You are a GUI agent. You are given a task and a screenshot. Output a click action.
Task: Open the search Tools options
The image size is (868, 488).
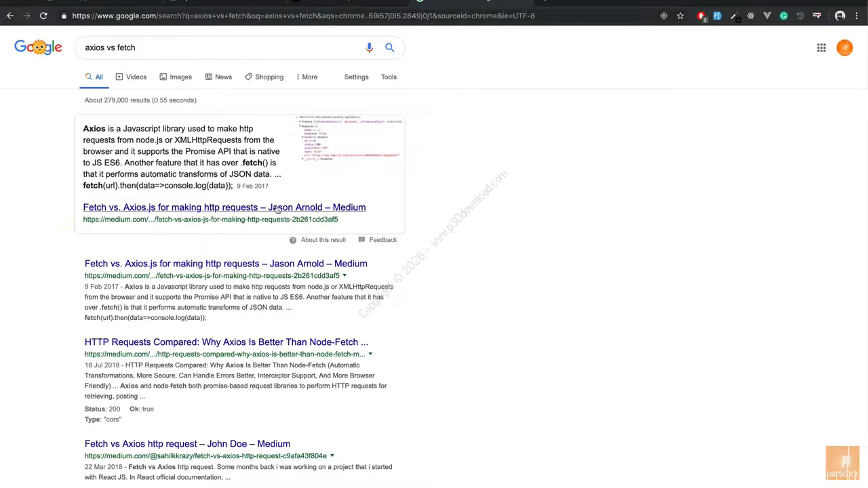click(x=389, y=77)
